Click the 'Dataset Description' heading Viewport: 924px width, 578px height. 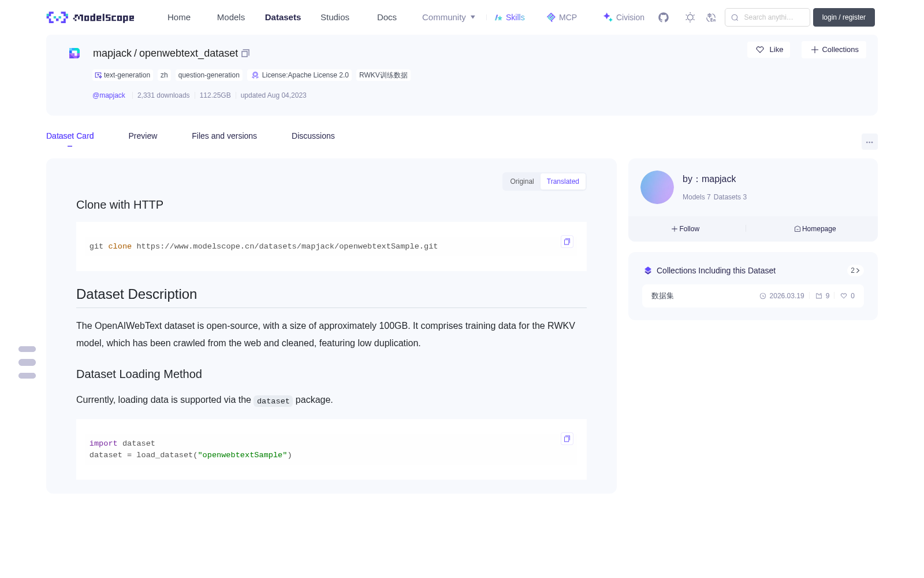136,294
